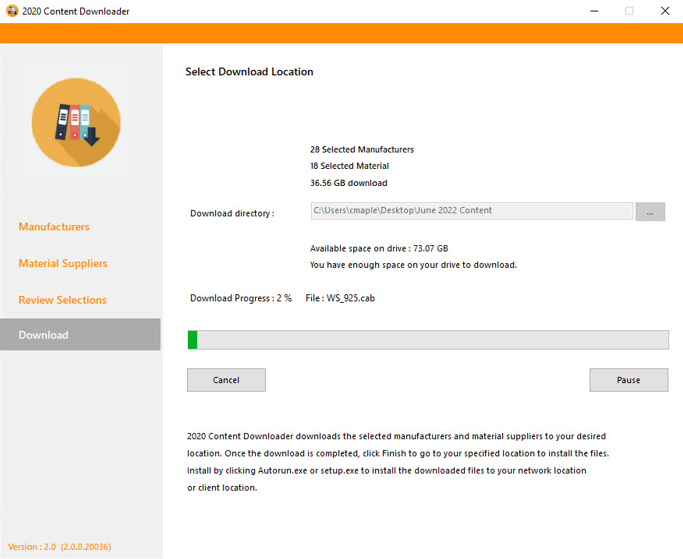
Task: Click the '18 Selected Material' text
Action: pyautogui.click(x=349, y=166)
